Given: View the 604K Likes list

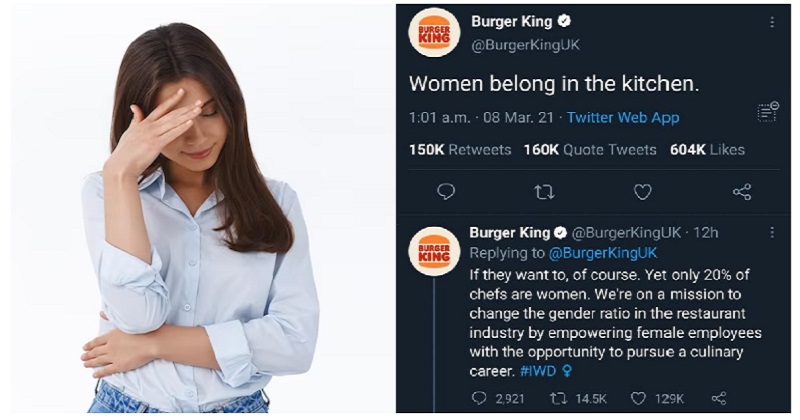Looking at the screenshot, I should point(707,150).
